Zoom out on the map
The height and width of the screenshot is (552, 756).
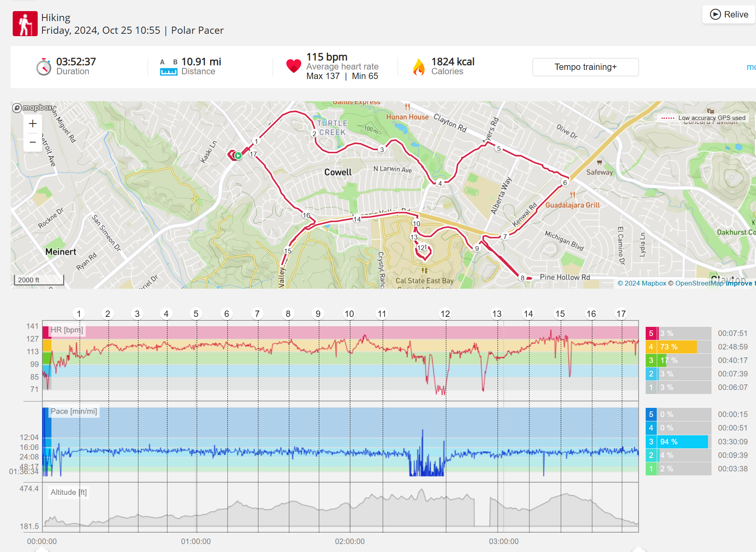pyautogui.click(x=33, y=142)
